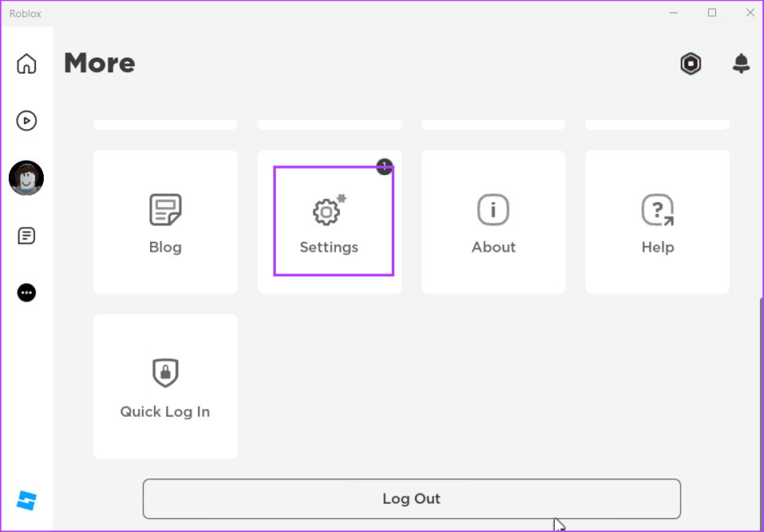Open the chat notes sidebar icon
This screenshot has width=764, height=532.
(27, 236)
